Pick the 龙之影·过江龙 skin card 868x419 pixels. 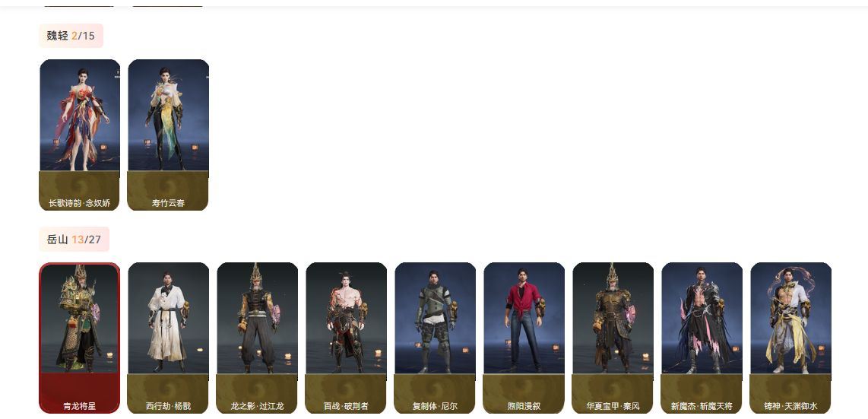(x=257, y=338)
